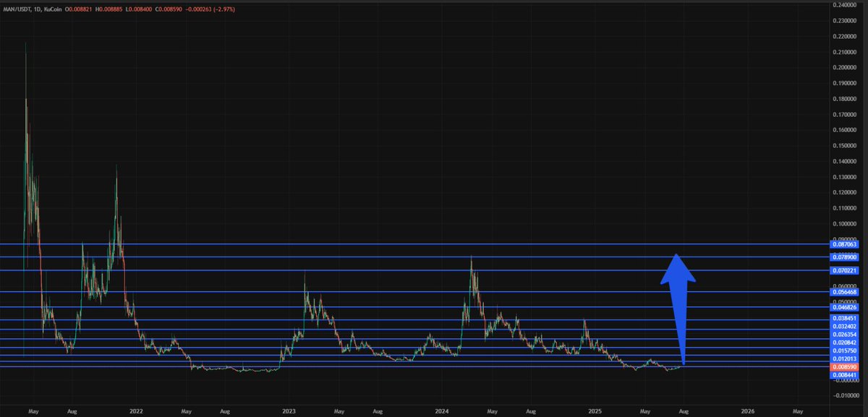
Task: Select the 0.038451 horizontal line price label
Action: 845,318
